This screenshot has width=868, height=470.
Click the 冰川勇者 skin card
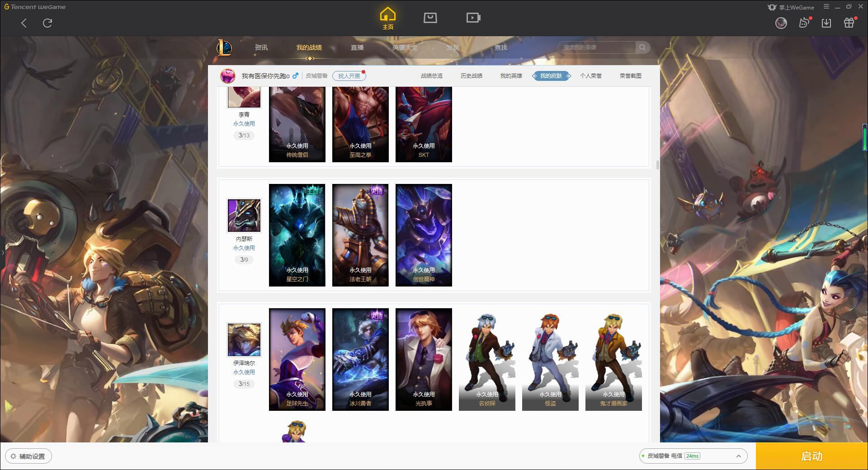pos(360,359)
